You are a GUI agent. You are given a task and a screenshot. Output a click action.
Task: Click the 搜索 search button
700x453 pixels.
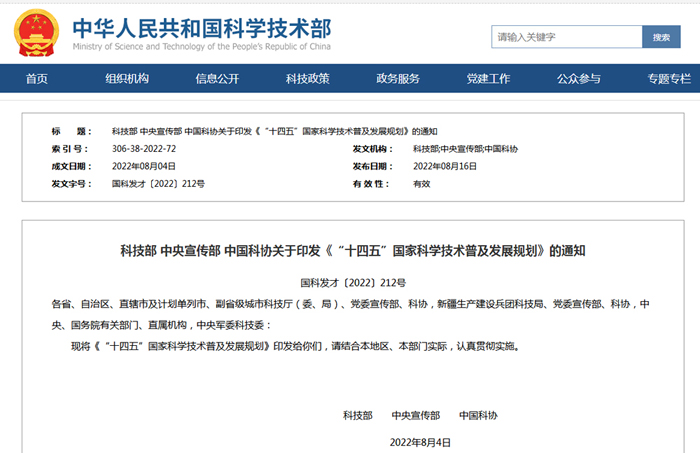(x=661, y=37)
